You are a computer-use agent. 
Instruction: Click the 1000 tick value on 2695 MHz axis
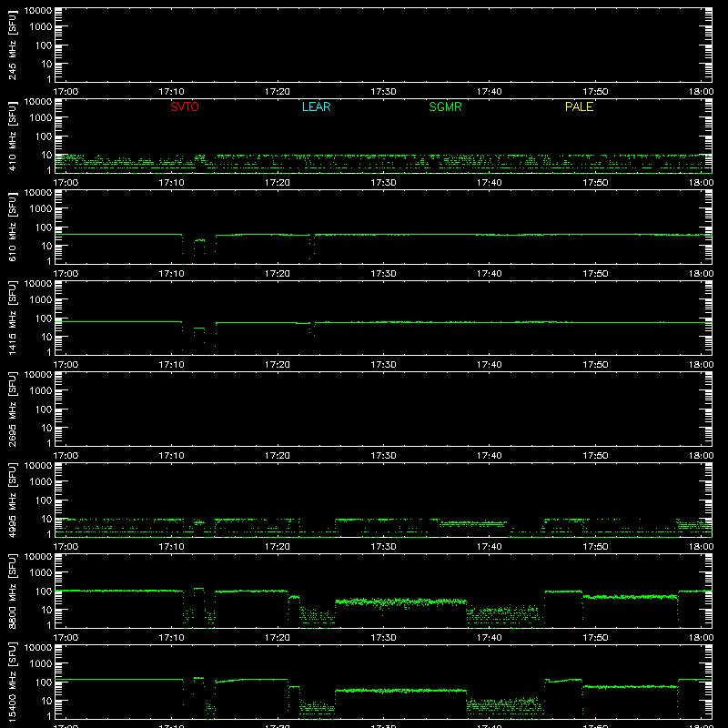tap(41, 390)
